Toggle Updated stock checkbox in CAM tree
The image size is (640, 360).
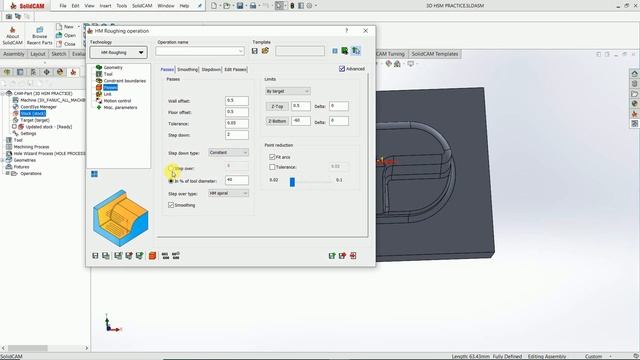click(14, 127)
